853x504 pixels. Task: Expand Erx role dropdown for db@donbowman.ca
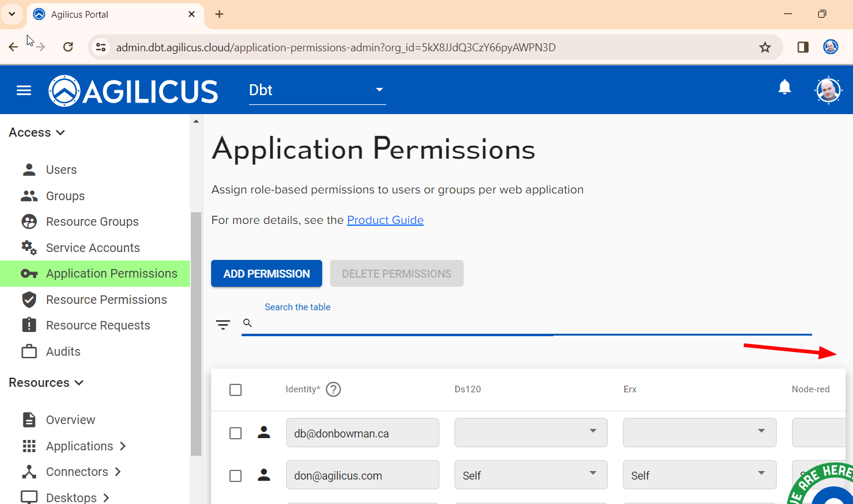[x=699, y=433]
